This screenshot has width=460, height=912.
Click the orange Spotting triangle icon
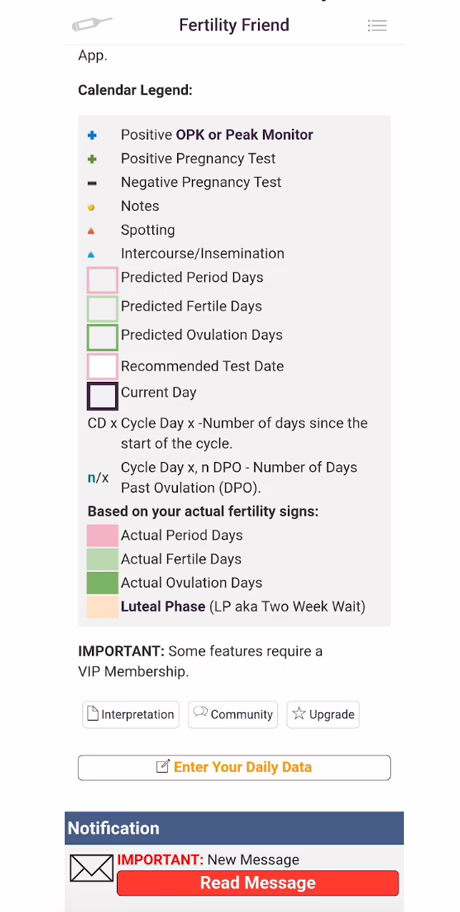(91, 231)
